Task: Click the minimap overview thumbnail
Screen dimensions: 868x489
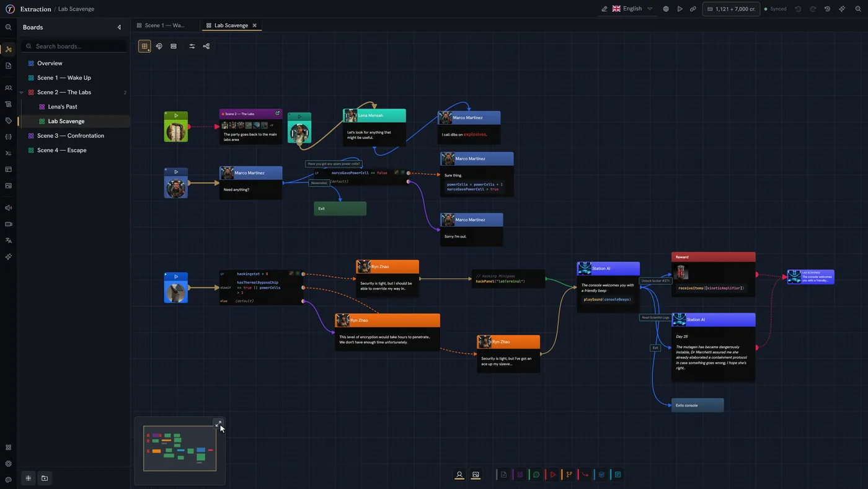Action: tap(180, 448)
